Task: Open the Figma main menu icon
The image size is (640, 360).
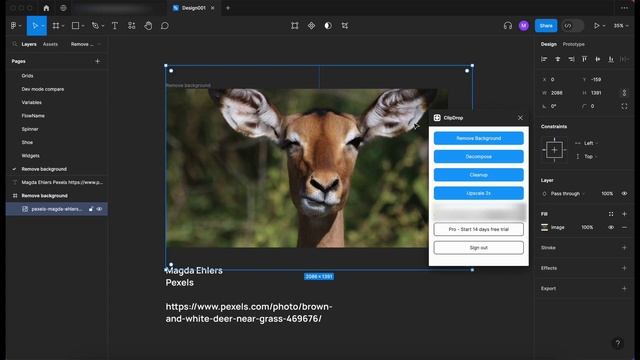Action: click(x=13, y=26)
